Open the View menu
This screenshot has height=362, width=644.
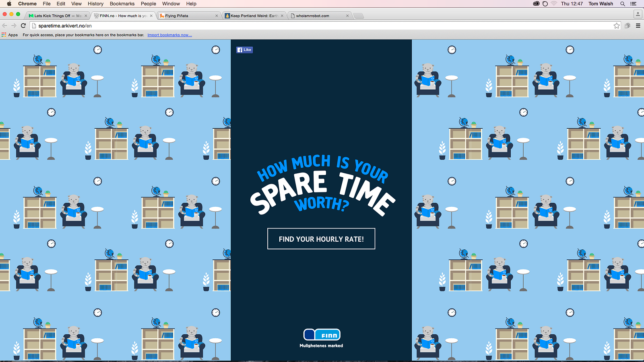(76, 4)
